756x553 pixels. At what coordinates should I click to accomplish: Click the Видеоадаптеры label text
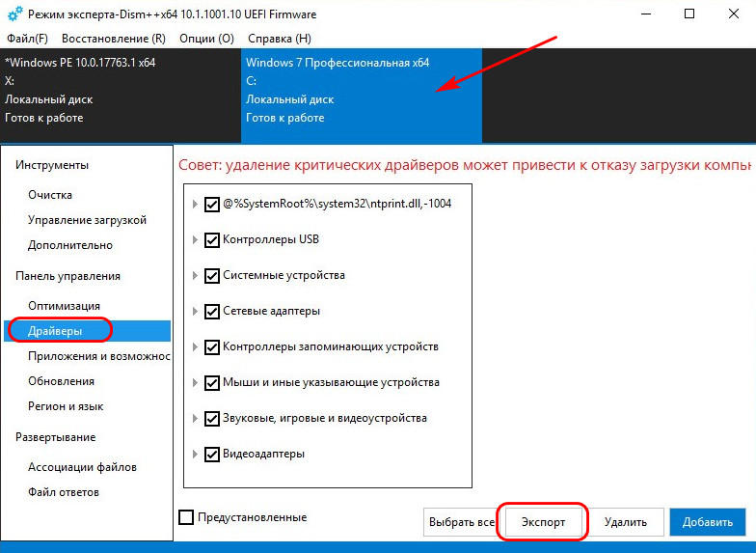(264, 454)
